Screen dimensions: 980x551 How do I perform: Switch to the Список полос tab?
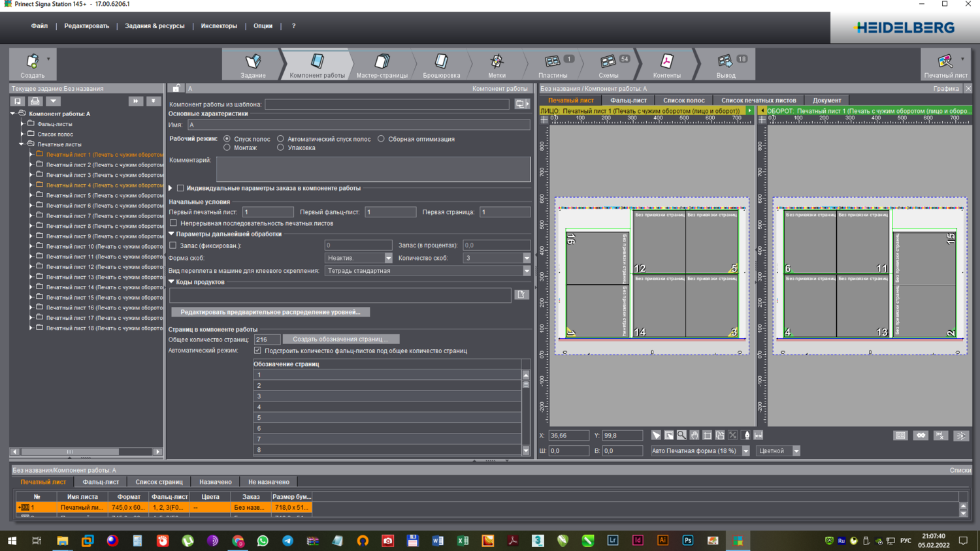(x=683, y=101)
